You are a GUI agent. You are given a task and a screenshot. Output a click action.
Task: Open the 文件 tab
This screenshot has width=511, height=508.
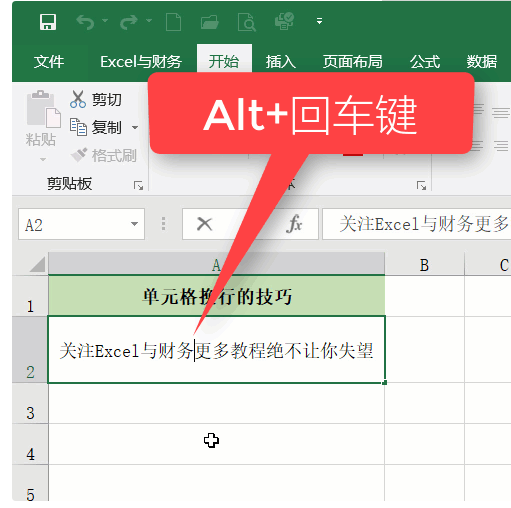point(49,62)
